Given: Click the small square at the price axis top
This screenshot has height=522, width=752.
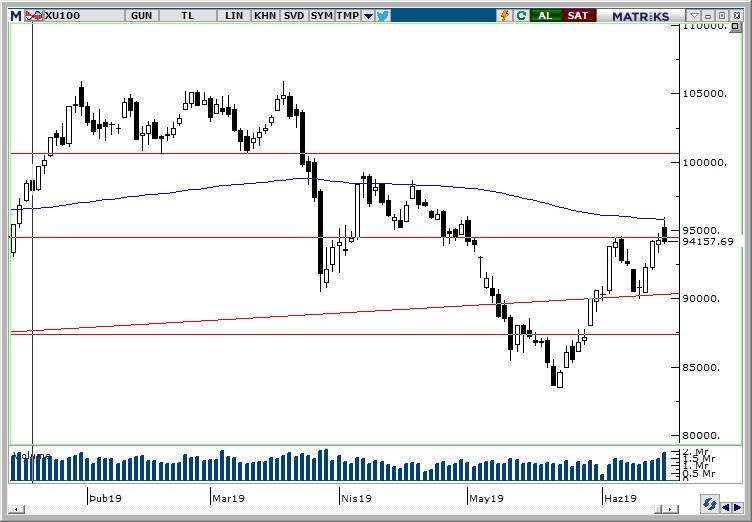Looking at the screenshot, I should pos(735,26).
